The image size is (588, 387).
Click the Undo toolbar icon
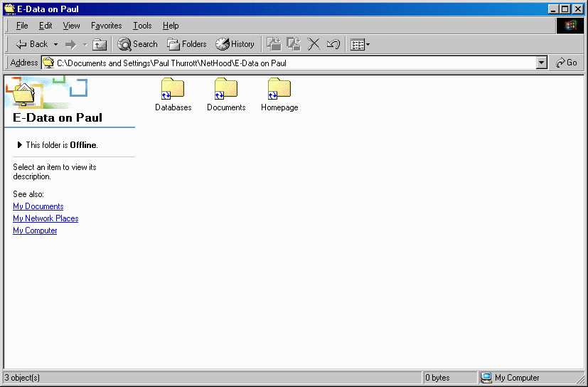click(x=333, y=44)
